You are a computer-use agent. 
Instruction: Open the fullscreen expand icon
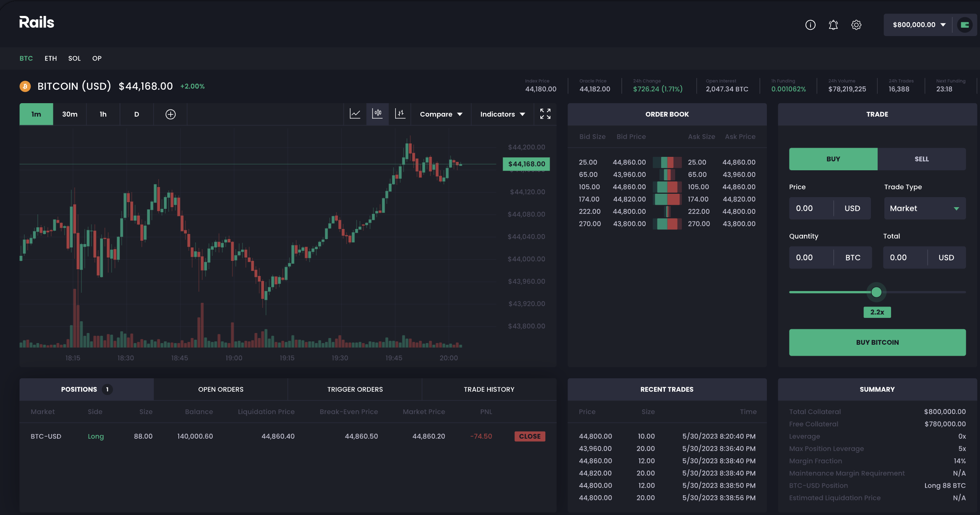point(545,114)
